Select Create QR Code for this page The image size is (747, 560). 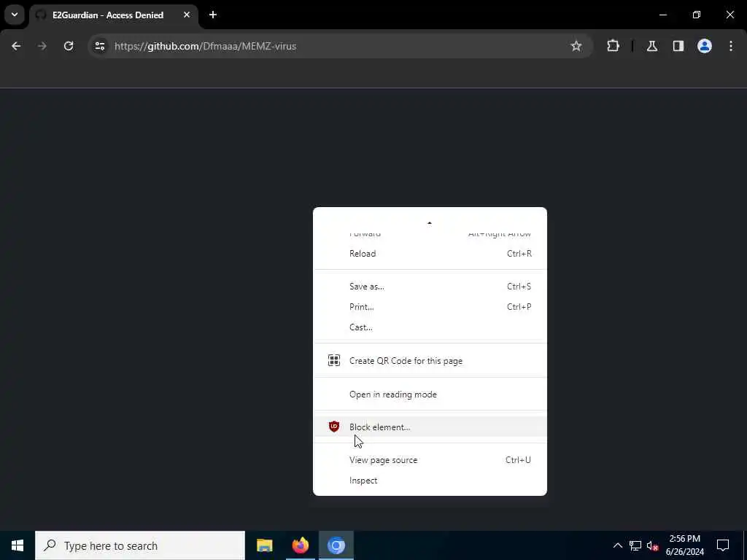tap(430, 361)
